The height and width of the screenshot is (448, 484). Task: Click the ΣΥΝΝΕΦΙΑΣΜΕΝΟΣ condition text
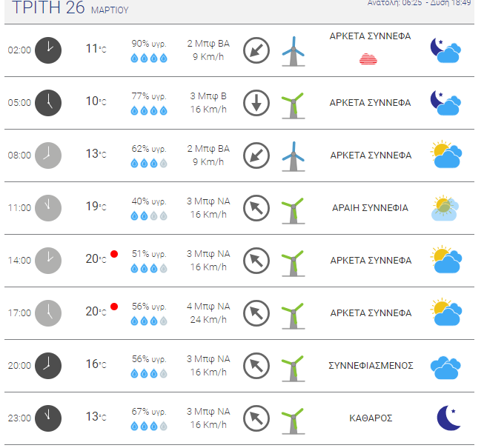pos(371,366)
